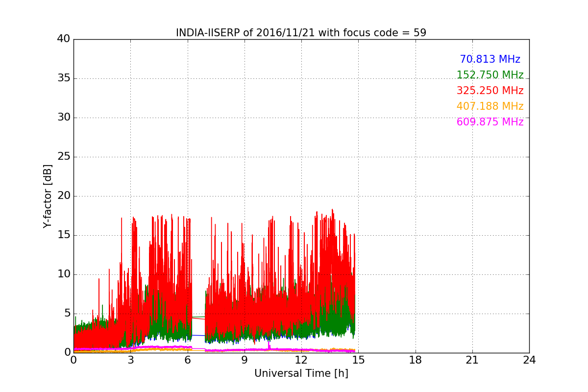Click the x-axis tick label 15
588x392 pixels.
[x=359, y=360]
